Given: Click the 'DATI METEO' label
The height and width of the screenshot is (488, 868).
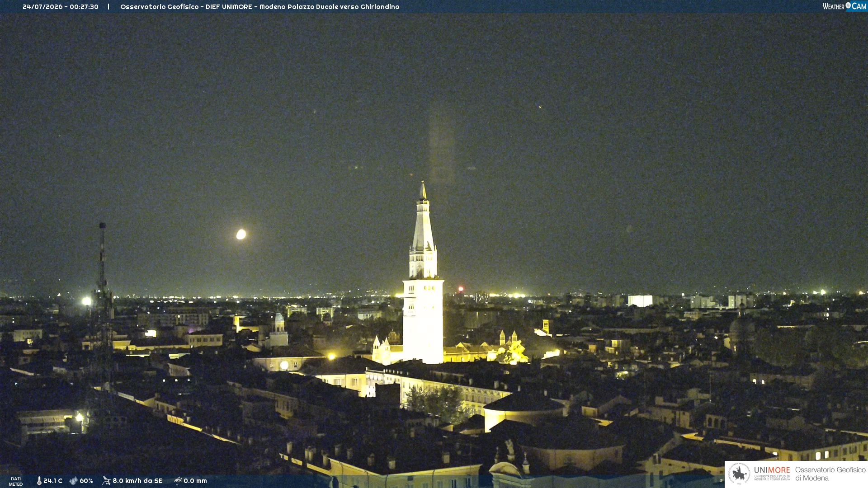Looking at the screenshot, I should click(x=16, y=481).
